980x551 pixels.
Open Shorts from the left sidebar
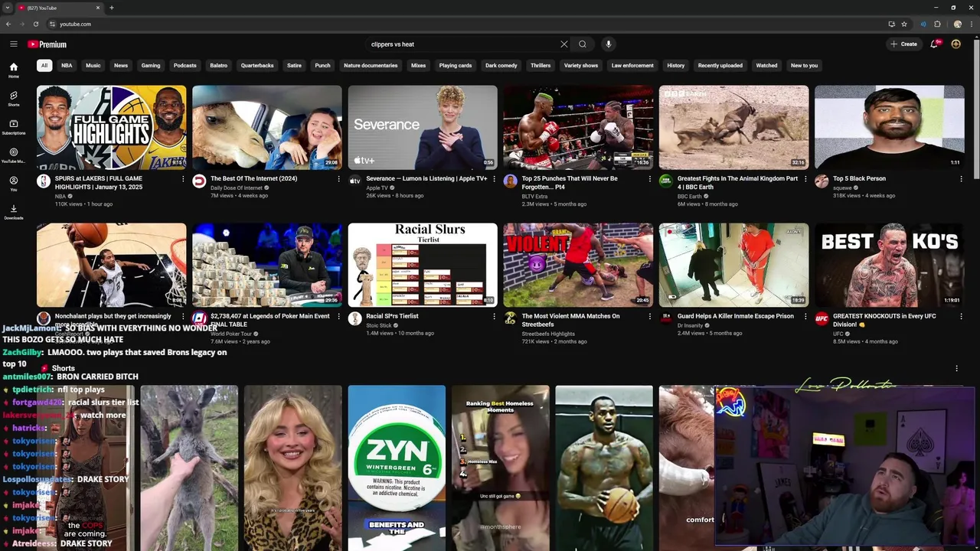pos(13,99)
